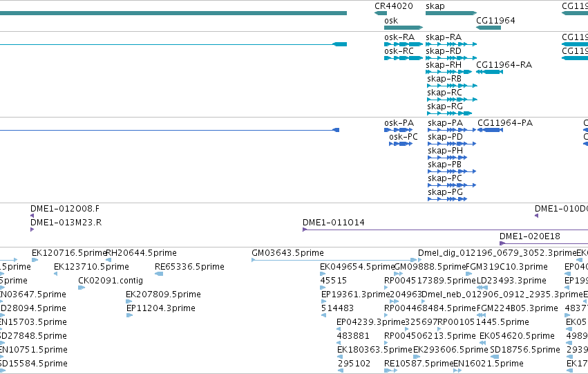
Task: Select the SD15584.5prime EST
Action: [2, 371]
